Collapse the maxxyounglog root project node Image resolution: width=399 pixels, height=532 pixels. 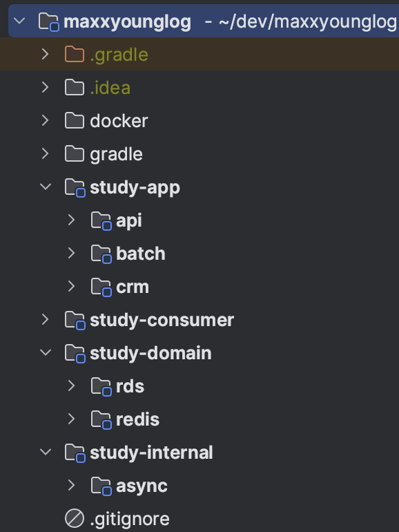tap(19, 21)
